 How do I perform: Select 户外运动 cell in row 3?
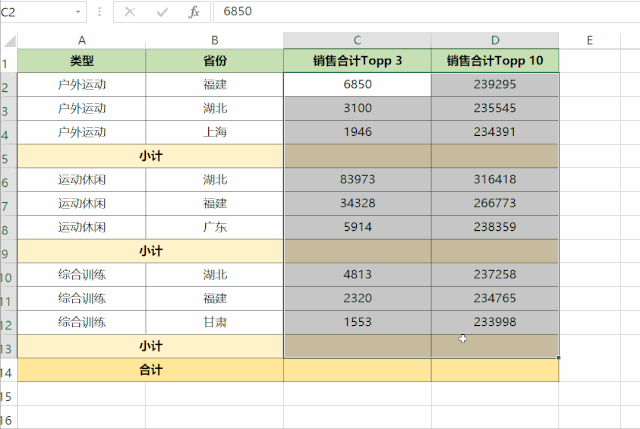click(82, 108)
